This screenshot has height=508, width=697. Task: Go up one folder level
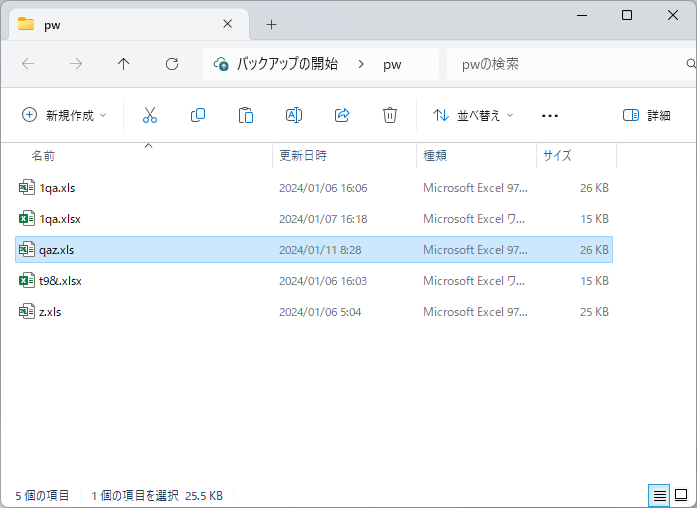pyautogui.click(x=124, y=64)
